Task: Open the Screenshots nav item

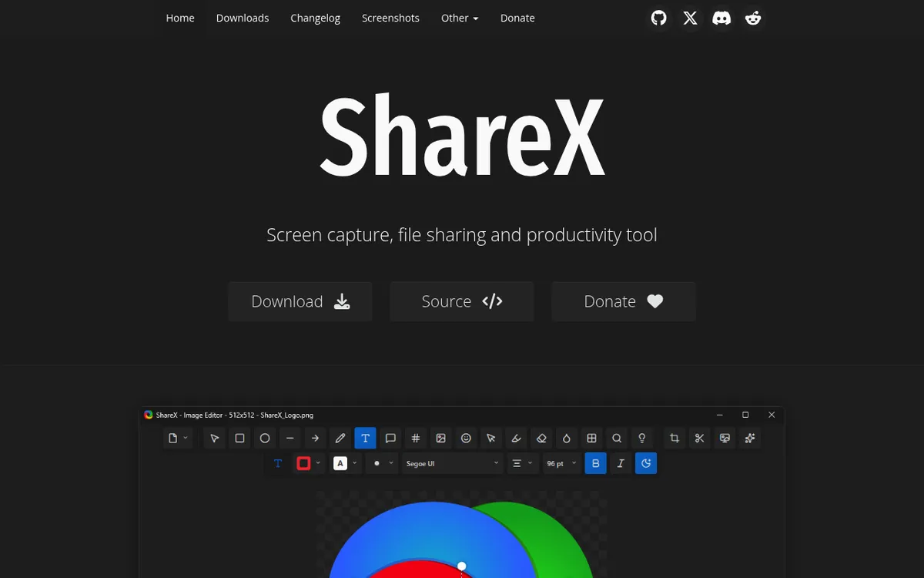Action: tap(390, 18)
